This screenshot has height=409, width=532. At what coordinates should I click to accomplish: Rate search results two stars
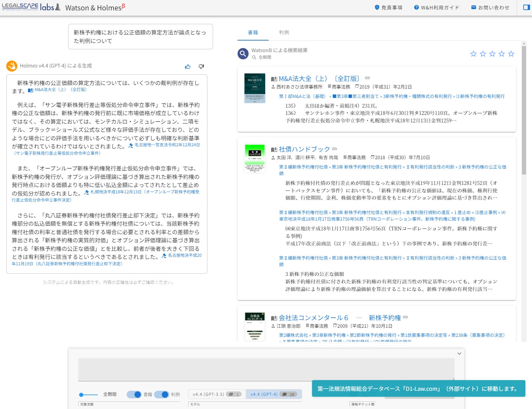pos(483,54)
